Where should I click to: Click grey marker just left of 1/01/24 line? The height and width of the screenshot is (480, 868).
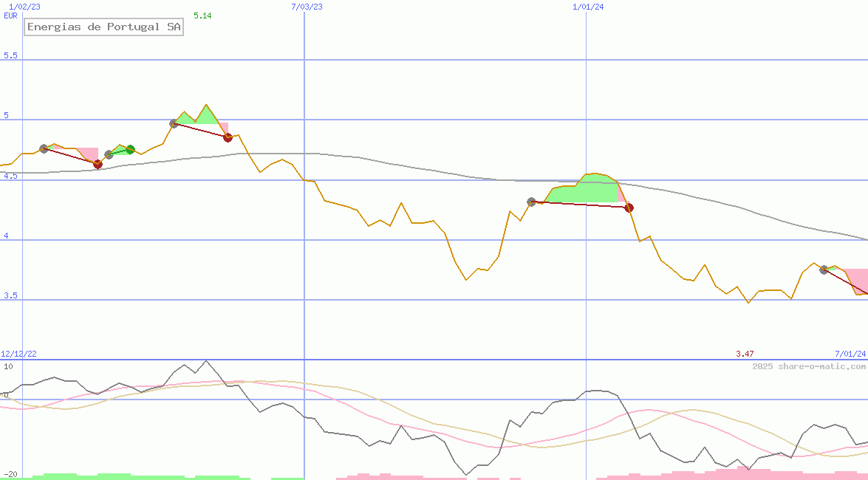pos(531,202)
